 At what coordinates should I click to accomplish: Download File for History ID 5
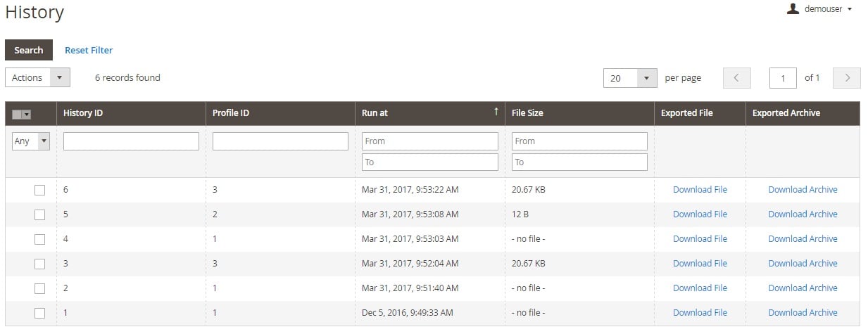[x=700, y=214]
